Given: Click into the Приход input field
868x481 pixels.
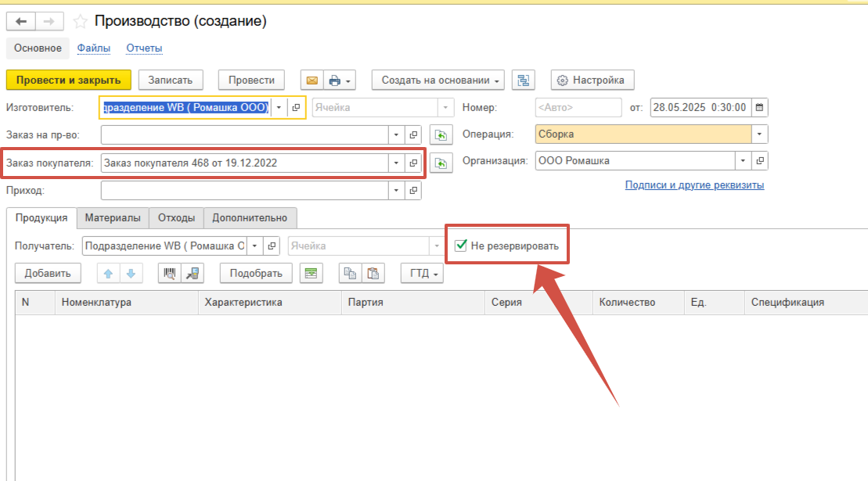Looking at the screenshot, I should (x=244, y=190).
